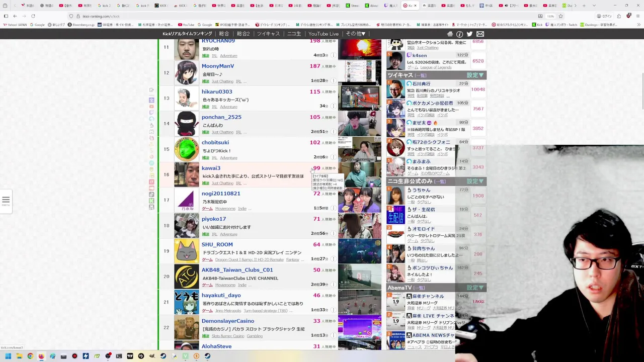Select the ニコ生 tab in navigation bar
Viewport: 644px width, 362px height.
[x=294, y=34]
